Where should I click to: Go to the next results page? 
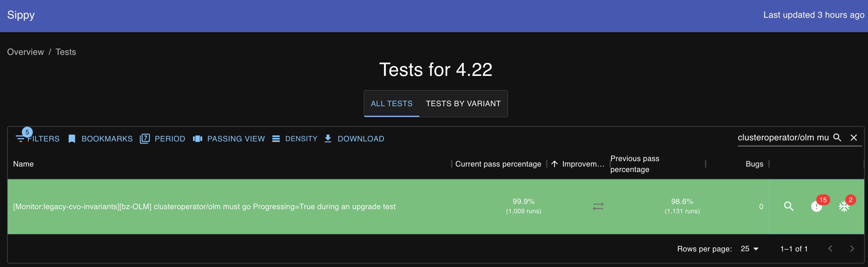(x=852, y=249)
